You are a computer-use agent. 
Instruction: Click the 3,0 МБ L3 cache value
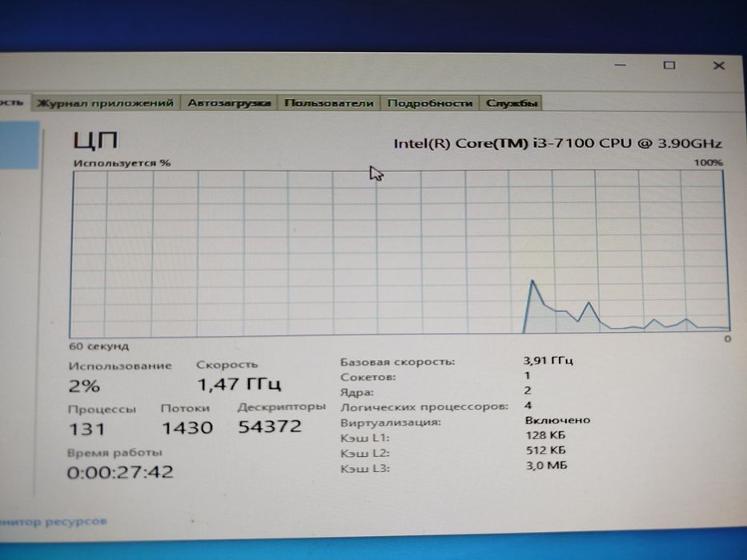point(546,466)
